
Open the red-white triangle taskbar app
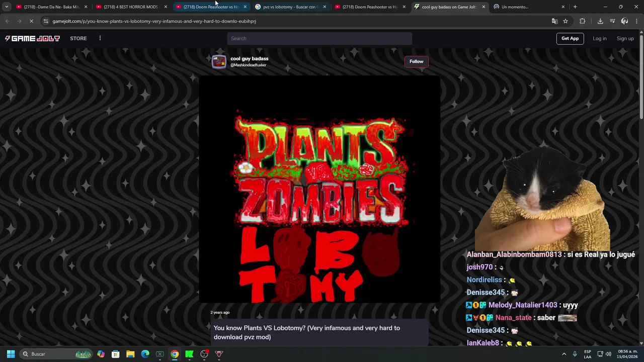tap(219, 354)
